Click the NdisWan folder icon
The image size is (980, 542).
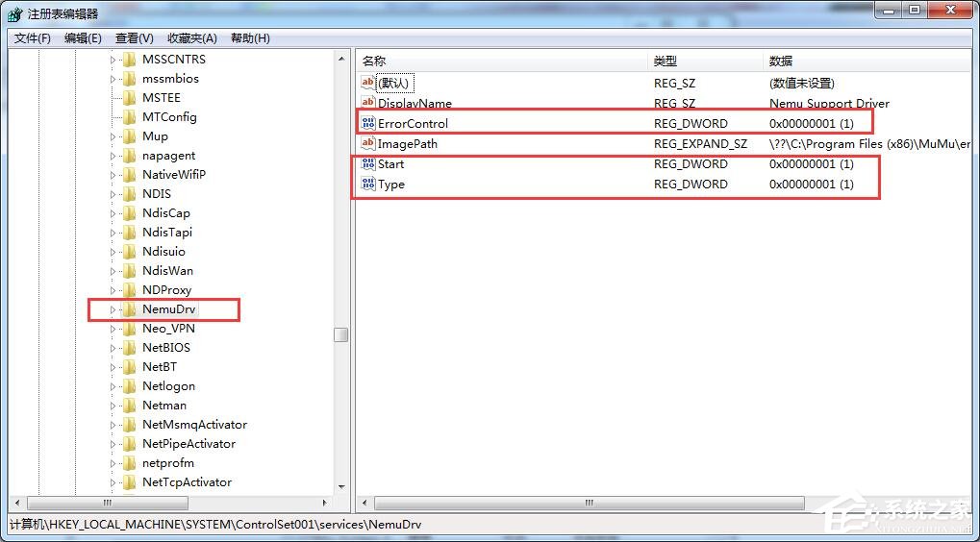(130, 271)
